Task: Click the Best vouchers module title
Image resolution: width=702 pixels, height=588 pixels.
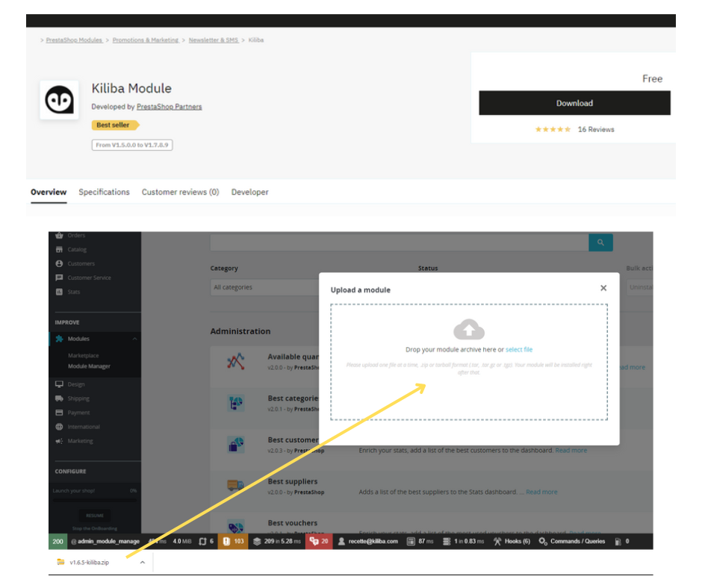Action: point(292,523)
